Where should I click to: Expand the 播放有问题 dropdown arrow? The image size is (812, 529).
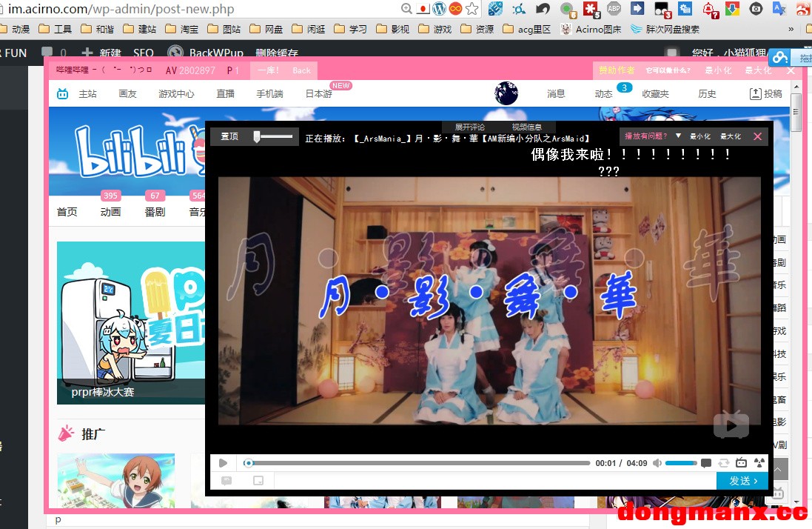[678, 136]
